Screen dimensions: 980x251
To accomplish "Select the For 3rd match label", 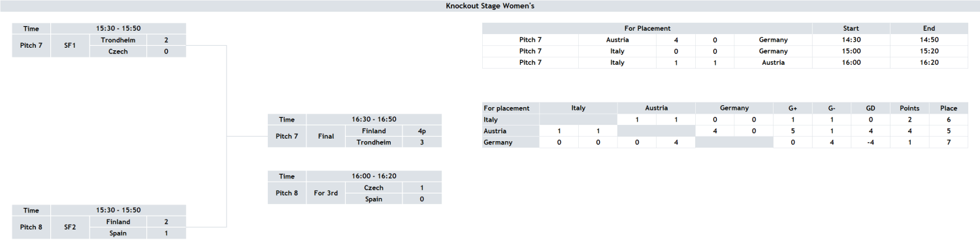I will 325,193.
